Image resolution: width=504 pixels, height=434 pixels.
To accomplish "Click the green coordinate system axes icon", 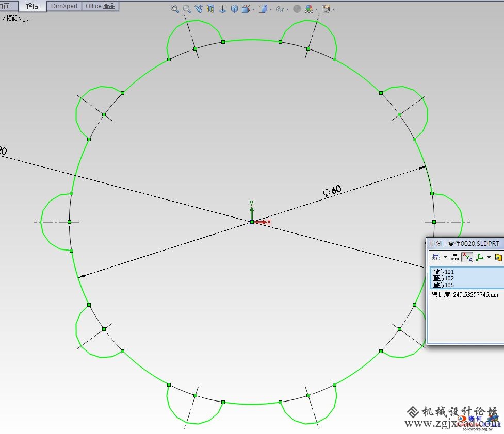I will tap(480, 257).
